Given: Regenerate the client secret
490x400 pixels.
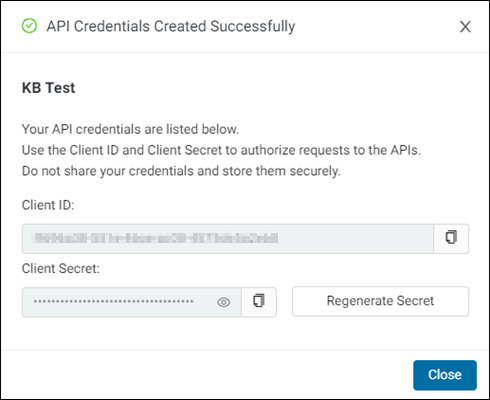Looking at the screenshot, I should point(380,301).
